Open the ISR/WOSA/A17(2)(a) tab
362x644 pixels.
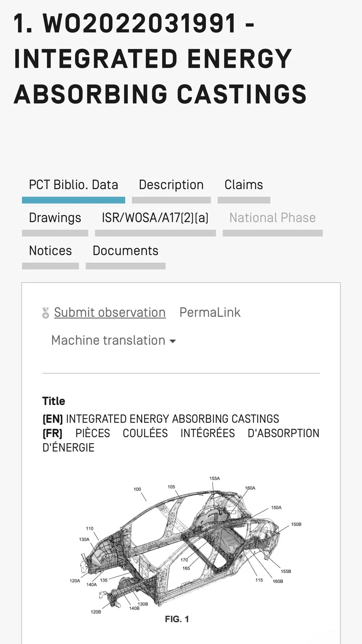(155, 218)
